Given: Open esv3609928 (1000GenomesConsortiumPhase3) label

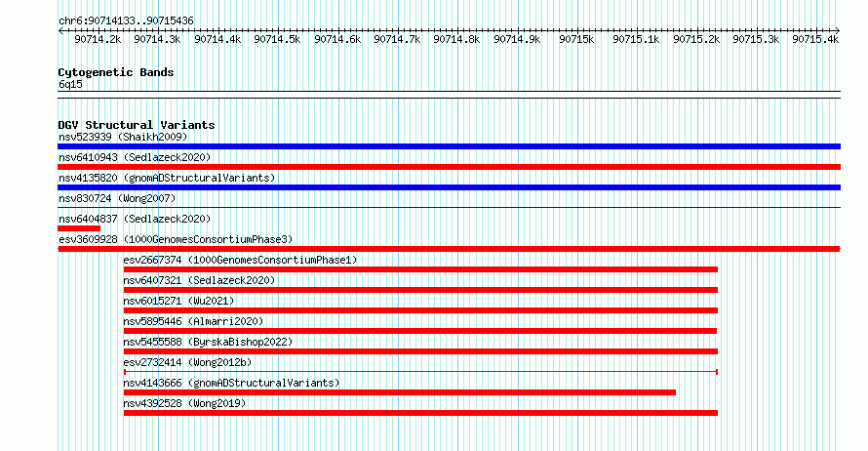Looking at the screenshot, I should (176, 239).
